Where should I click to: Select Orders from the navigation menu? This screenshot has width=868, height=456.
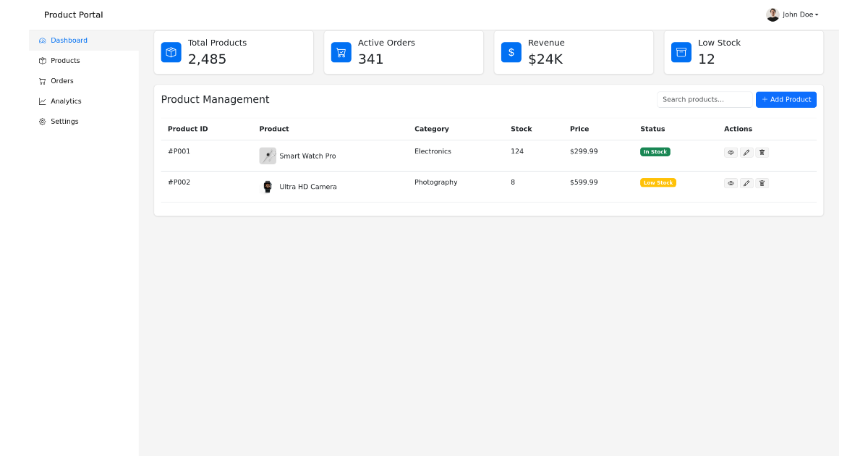(61, 81)
